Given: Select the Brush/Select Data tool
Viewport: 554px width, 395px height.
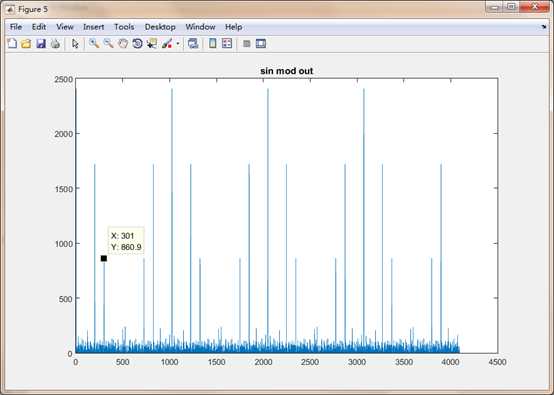Looking at the screenshot, I should [167, 43].
